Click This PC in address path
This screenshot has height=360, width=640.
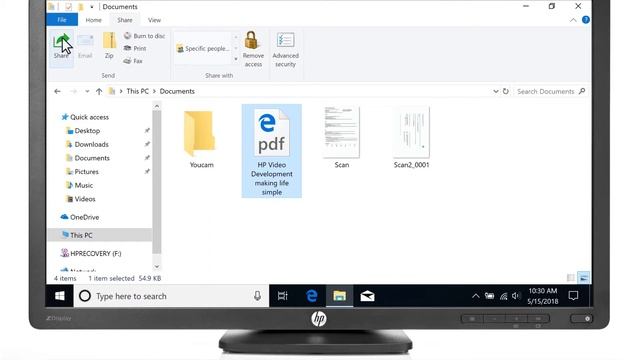pos(138,91)
